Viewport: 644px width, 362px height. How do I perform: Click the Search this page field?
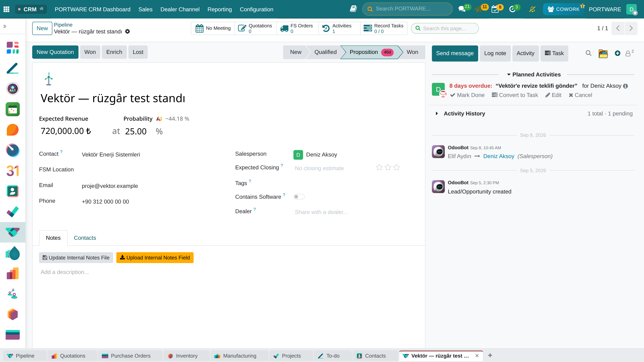[445, 29]
